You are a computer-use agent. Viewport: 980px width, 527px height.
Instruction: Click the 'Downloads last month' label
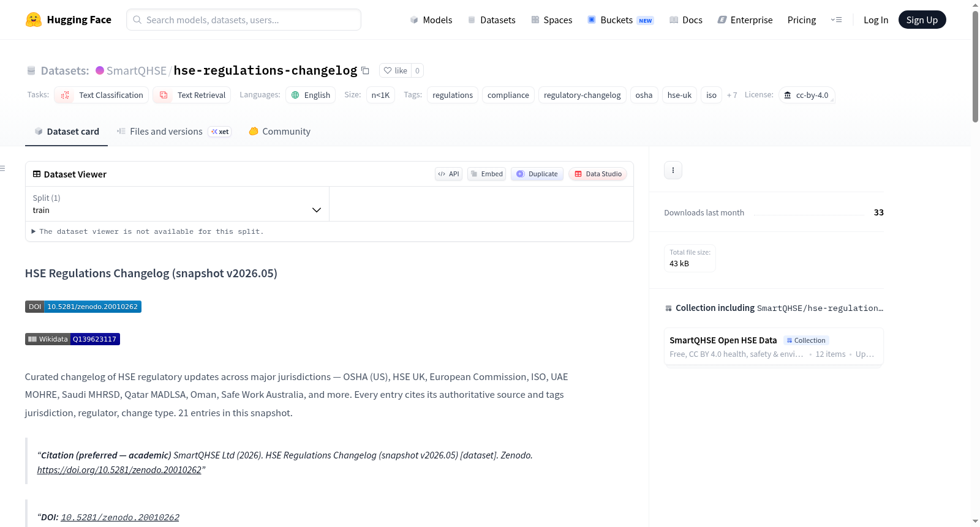(704, 212)
